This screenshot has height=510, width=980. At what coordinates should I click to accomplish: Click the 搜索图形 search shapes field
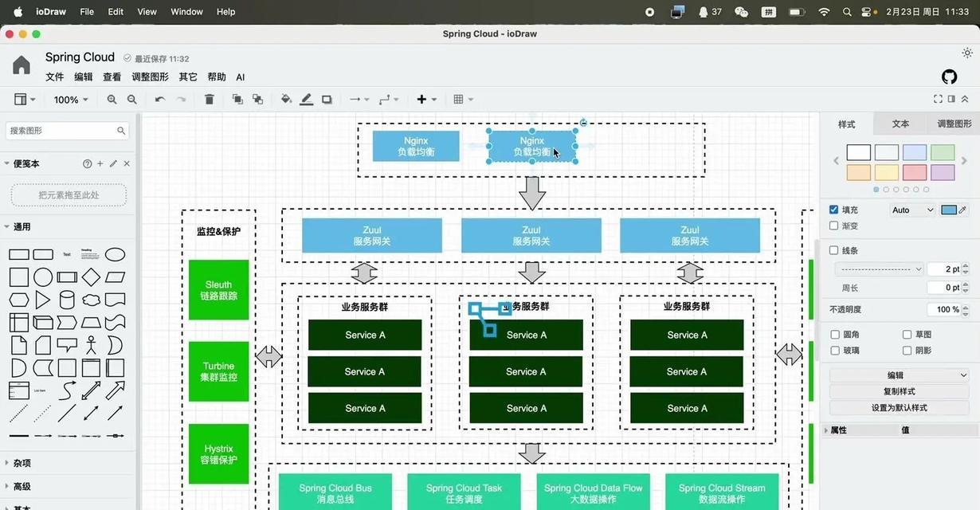tap(68, 131)
